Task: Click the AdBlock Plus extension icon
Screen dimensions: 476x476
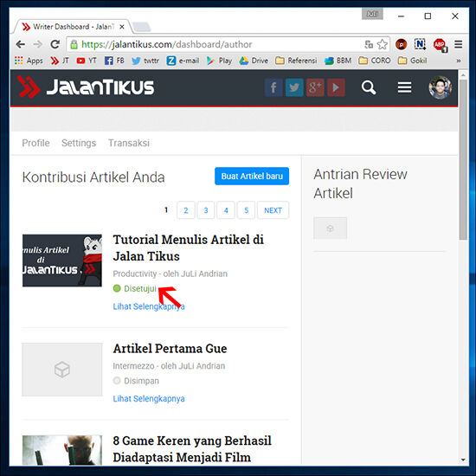Action: click(440, 45)
